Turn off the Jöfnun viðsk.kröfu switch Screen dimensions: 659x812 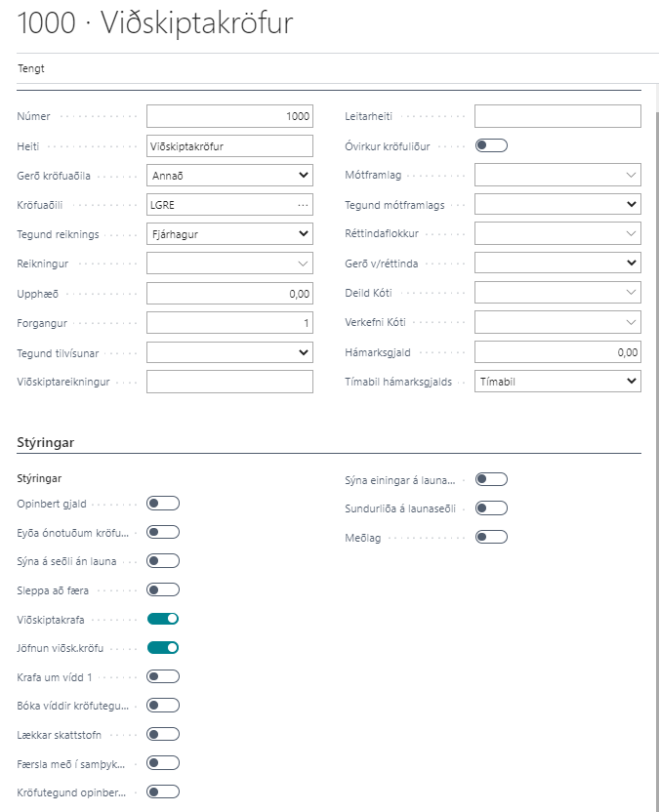163,647
